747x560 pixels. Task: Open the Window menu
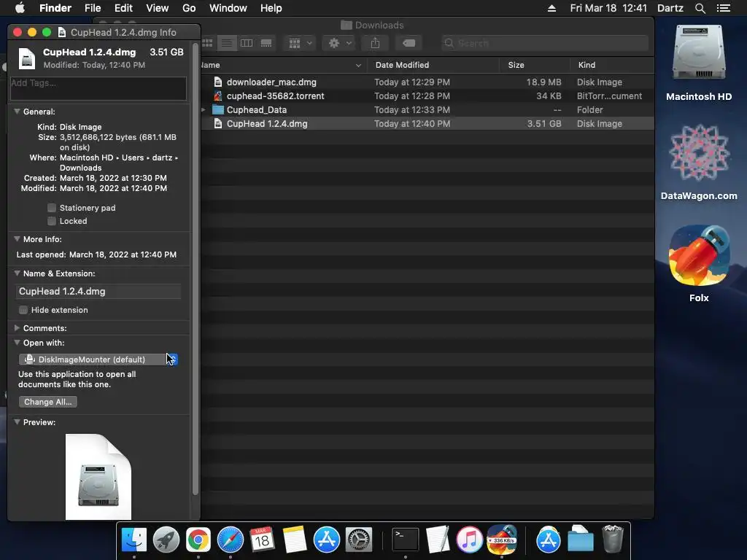(228, 8)
